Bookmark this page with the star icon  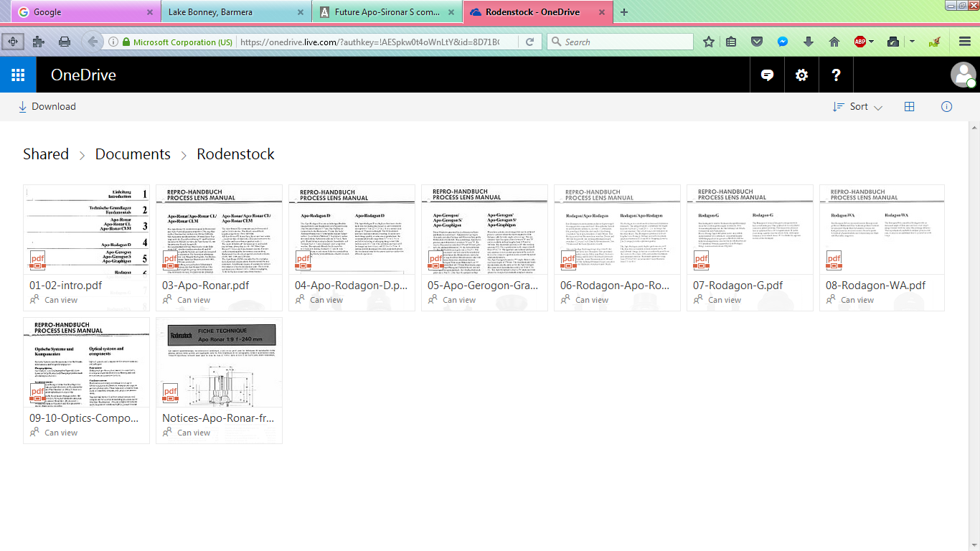pos(709,42)
